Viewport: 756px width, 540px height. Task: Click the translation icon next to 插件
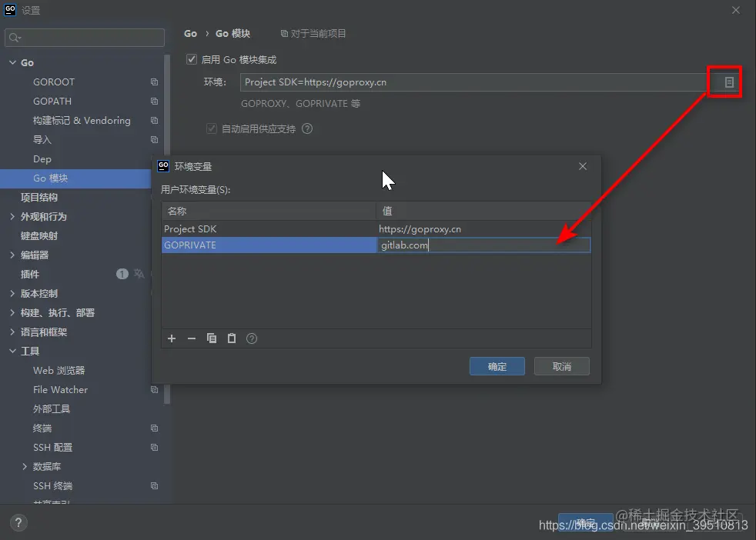click(139, 274)
